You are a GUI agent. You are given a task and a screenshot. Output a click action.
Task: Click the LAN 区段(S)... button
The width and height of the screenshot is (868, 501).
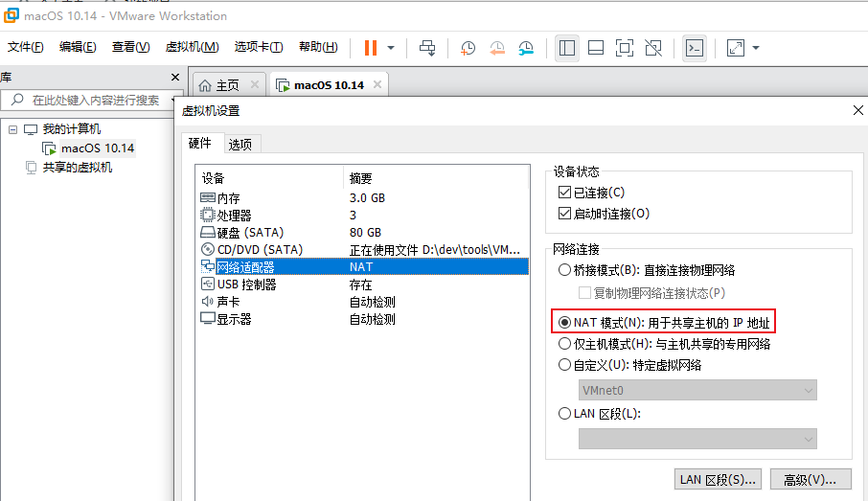click(x=718, y=479)
